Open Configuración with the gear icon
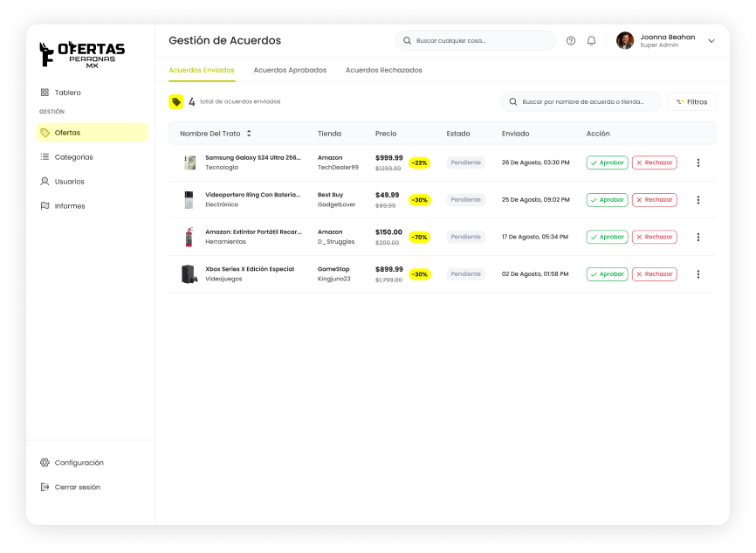Image resolution: width=756 pixels, height=553 pixels. pyautogui.click(x=43, y=462)
